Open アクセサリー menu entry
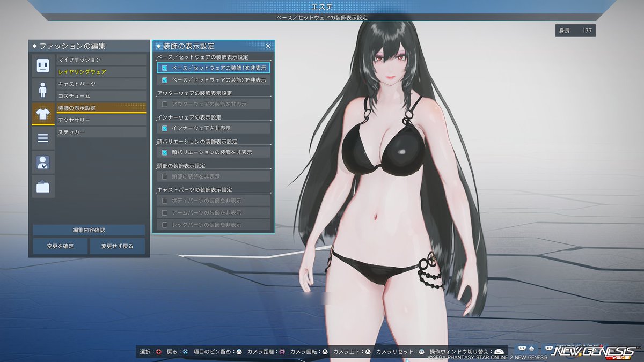 (101, 120)
